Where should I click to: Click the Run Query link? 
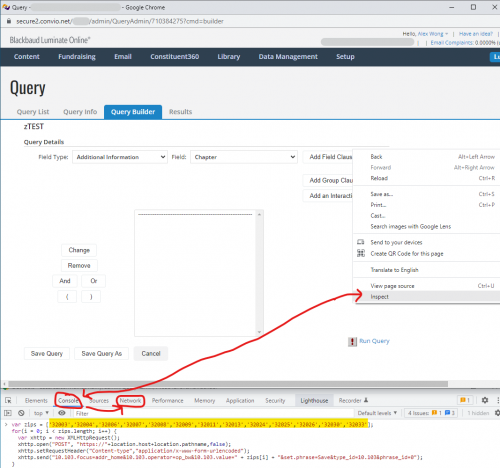(x=374, y=341)
